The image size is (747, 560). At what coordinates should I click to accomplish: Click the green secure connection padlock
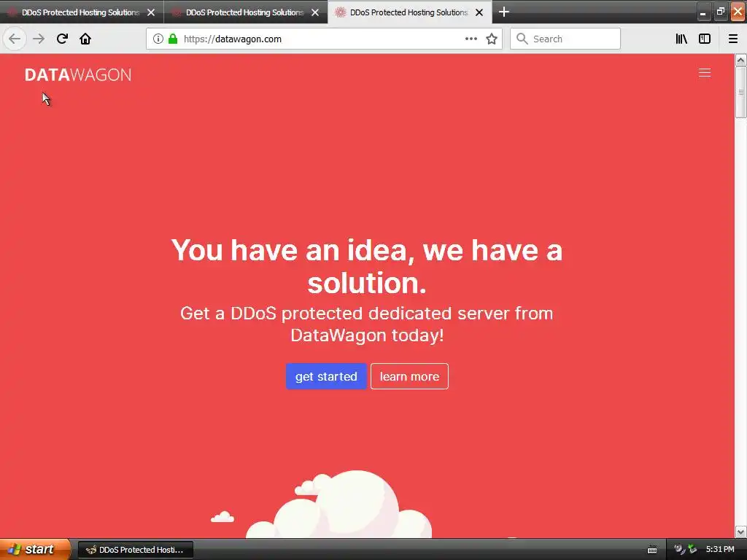[x=173, y=39]
